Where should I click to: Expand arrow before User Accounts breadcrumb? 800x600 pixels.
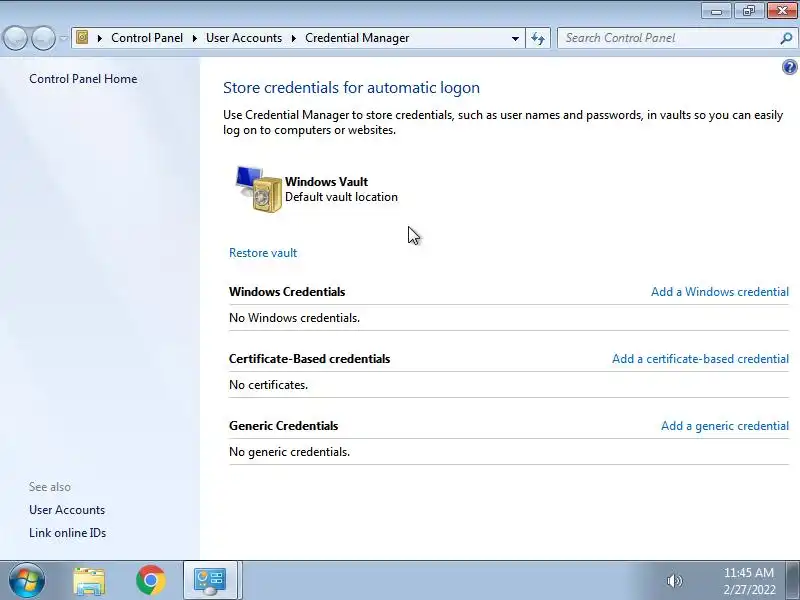(x=194, y=38)
